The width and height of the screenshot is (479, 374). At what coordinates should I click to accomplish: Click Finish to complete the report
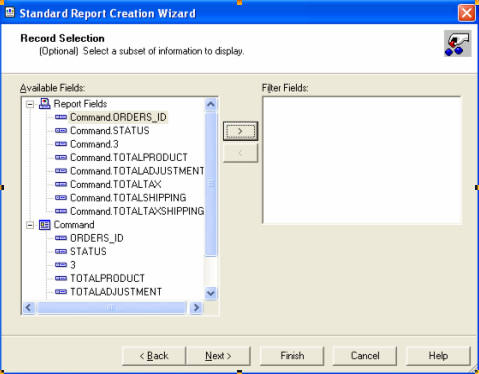[292, 356]
